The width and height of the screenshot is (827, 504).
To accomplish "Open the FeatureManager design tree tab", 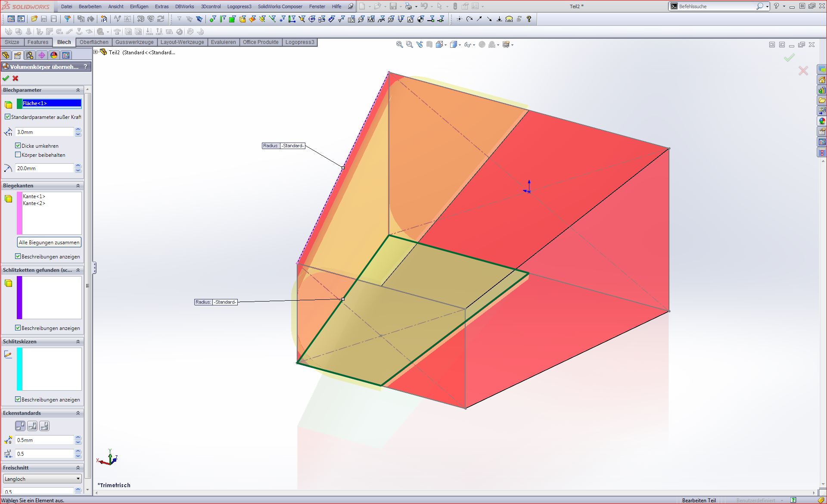I will [6, 55].
